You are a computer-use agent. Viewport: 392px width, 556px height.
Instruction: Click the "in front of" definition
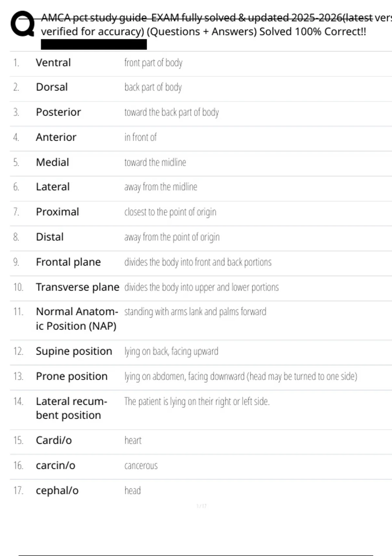[x=140, y=137]
